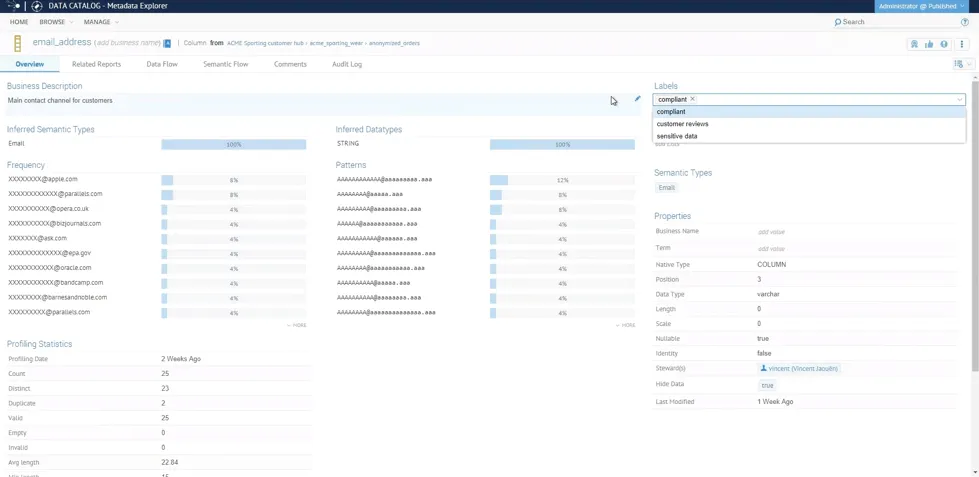Click XXXXXXXXXXX@oracle.com frequency row
This screenshot has width=979, height=477.
pyautogui.click(x=157, y=268)
